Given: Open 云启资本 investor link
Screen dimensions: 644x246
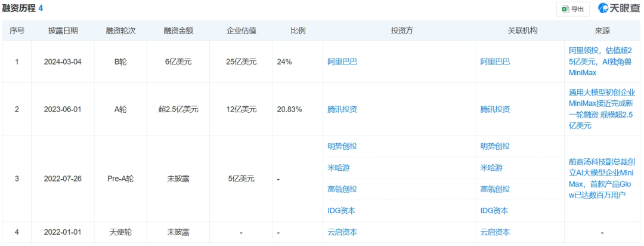Looking at the screenshot, I should tap(342, 232).
